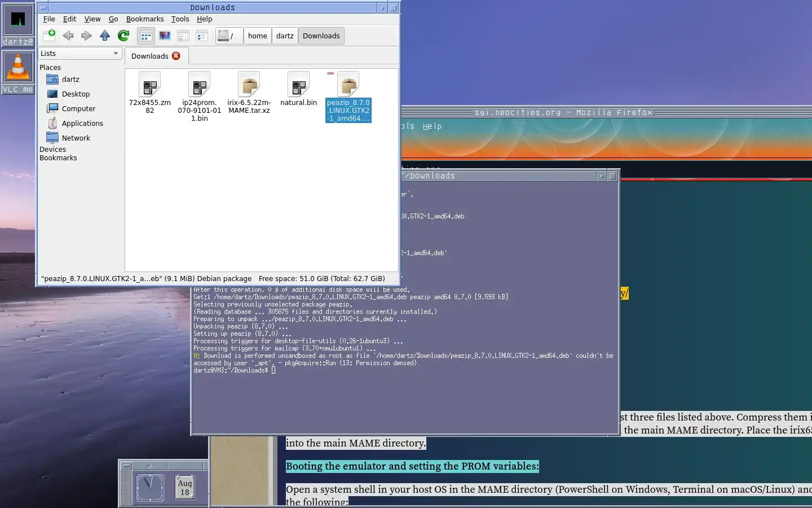This screenshot has height=508, width=812.
Task: Click the 'Downloads' path button
Action: click(x=321, y=36)
